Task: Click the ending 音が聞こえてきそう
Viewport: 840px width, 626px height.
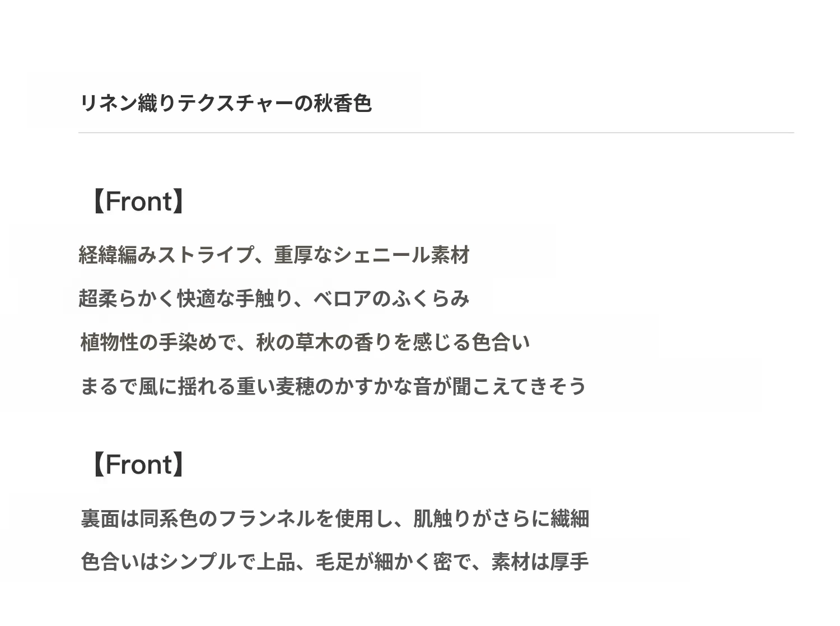Action: (500, 386)
